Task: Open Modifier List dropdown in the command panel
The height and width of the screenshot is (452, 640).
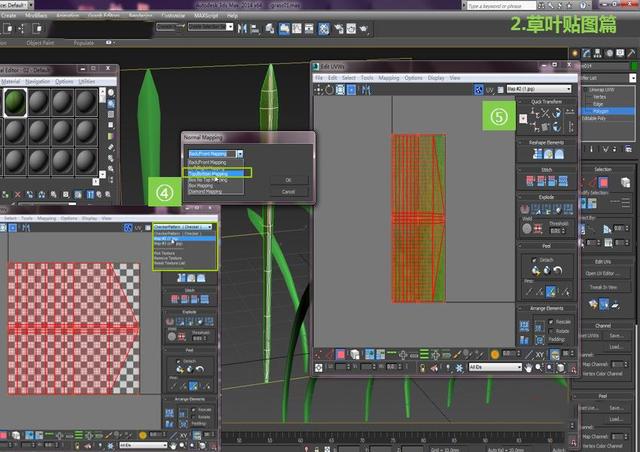Action: coord(632,78)
